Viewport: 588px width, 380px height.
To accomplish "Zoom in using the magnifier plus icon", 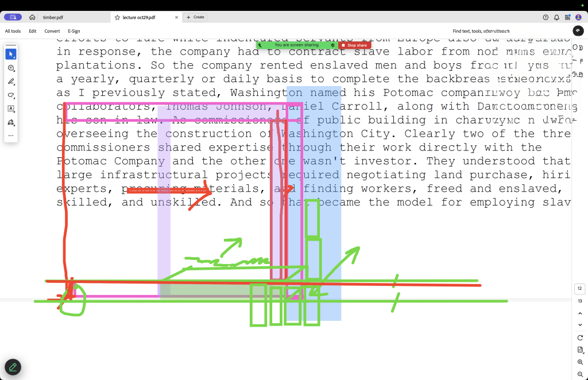I will 580,362.
